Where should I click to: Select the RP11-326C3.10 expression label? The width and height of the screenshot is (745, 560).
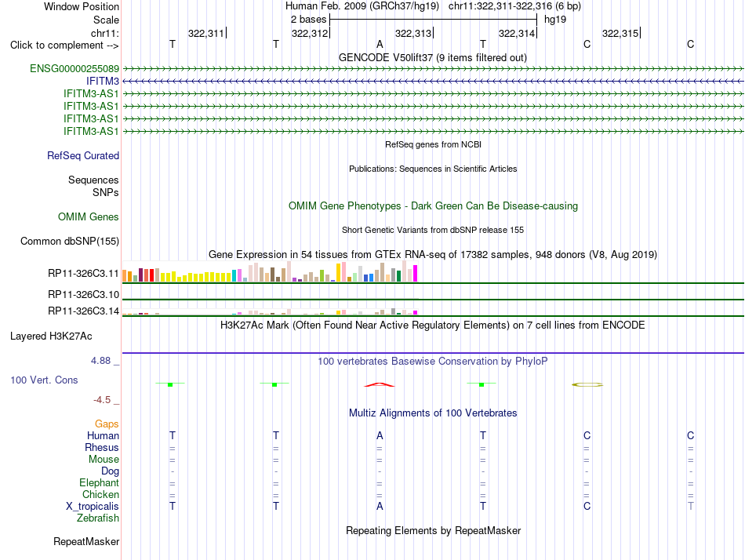tap(83, 295)
